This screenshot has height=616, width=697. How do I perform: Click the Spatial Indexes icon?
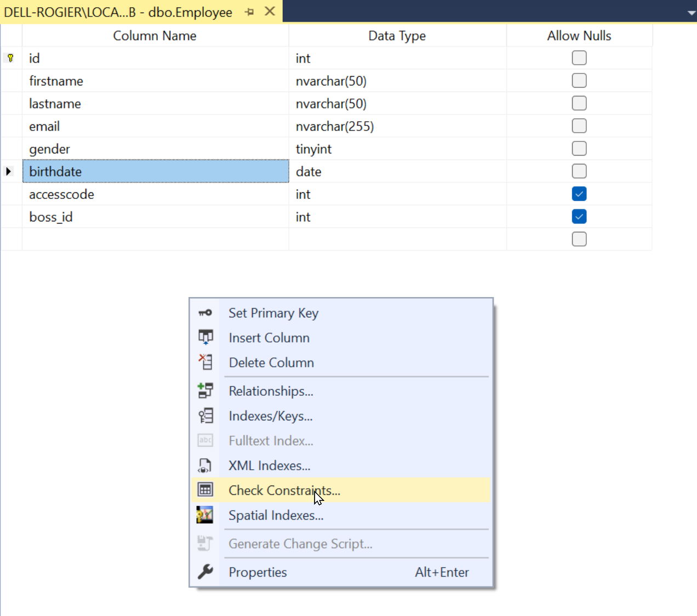(205, 515)
